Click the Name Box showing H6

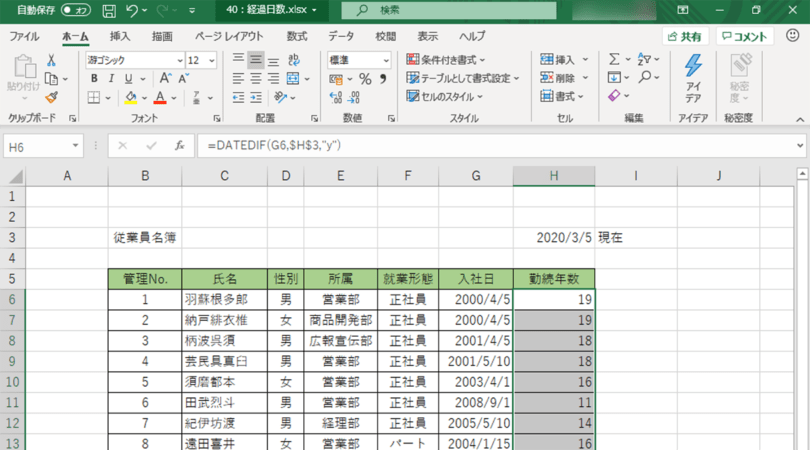coord(40,146)
